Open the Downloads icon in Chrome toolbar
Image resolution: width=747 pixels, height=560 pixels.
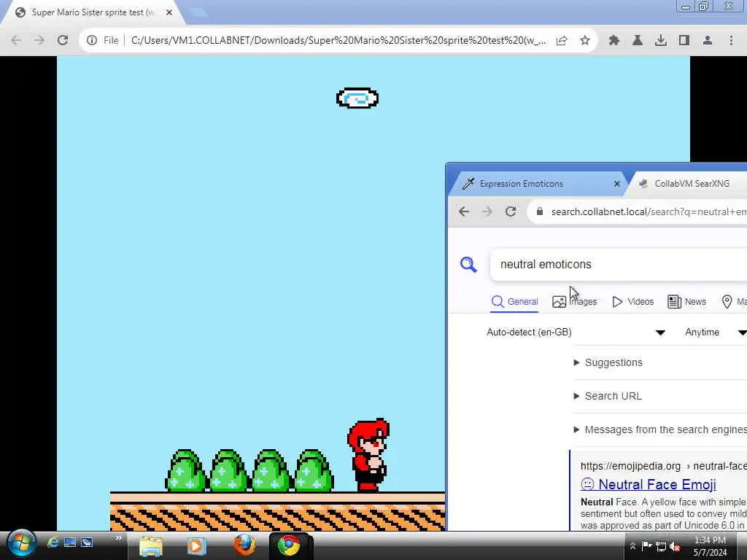click(661, 41)
